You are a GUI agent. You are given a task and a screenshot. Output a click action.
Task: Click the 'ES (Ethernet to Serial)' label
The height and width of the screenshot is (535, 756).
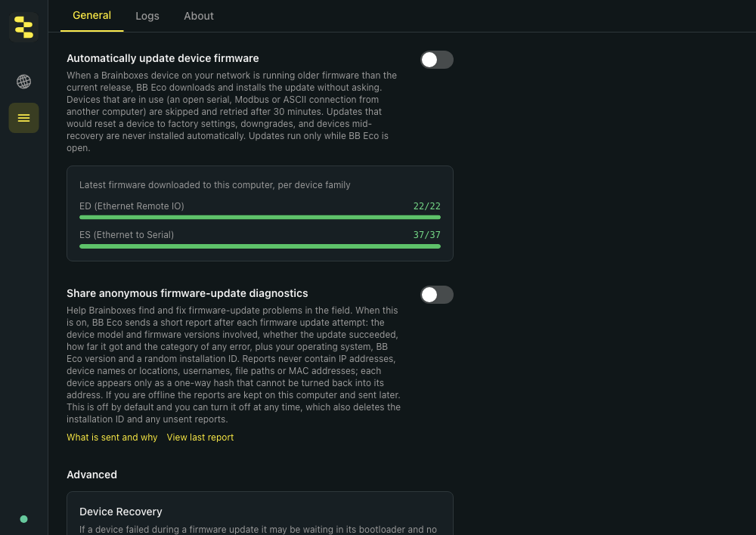point(127,235)
